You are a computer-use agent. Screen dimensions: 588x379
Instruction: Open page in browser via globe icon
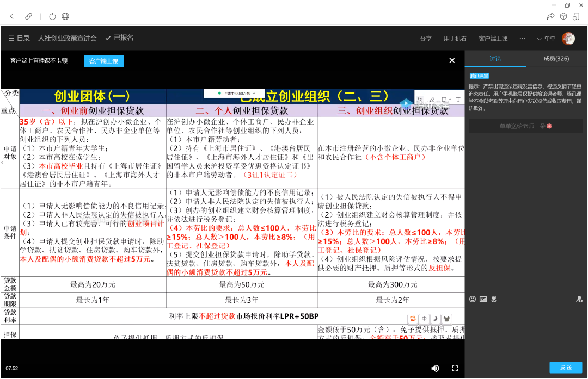tap(65, 16)
